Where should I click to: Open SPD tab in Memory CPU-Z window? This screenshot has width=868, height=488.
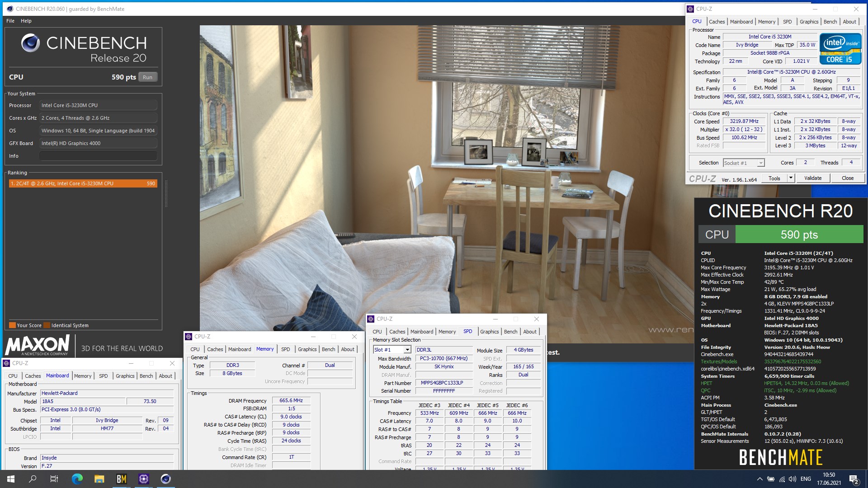point(285,349)
